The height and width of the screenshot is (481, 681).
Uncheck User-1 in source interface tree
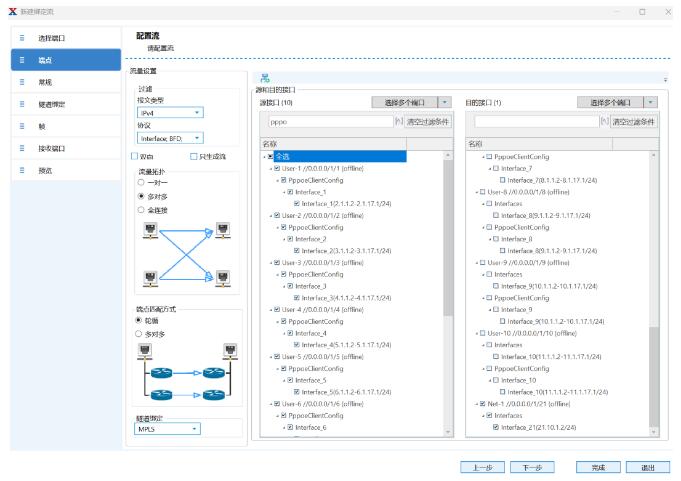278,168
